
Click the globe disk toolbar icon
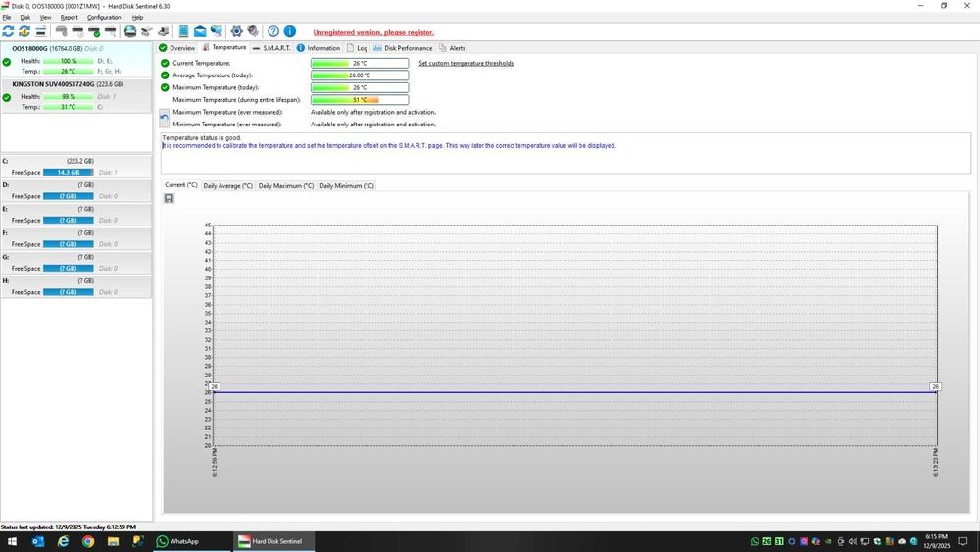tap(130, 31)
